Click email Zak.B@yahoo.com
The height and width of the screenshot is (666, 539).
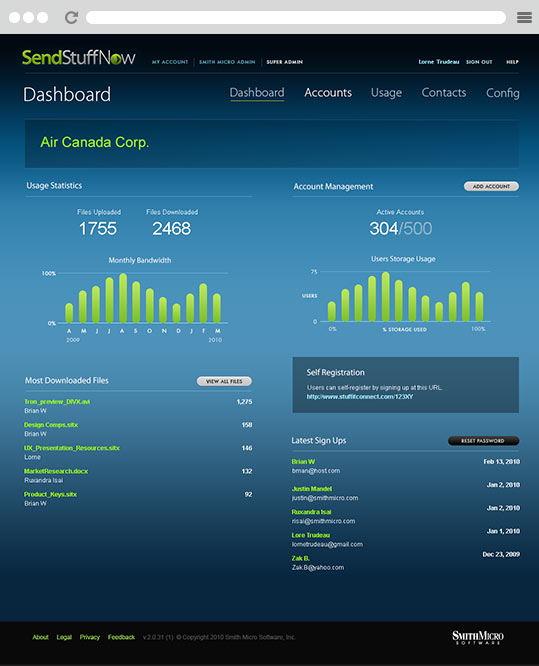[318, 567]
